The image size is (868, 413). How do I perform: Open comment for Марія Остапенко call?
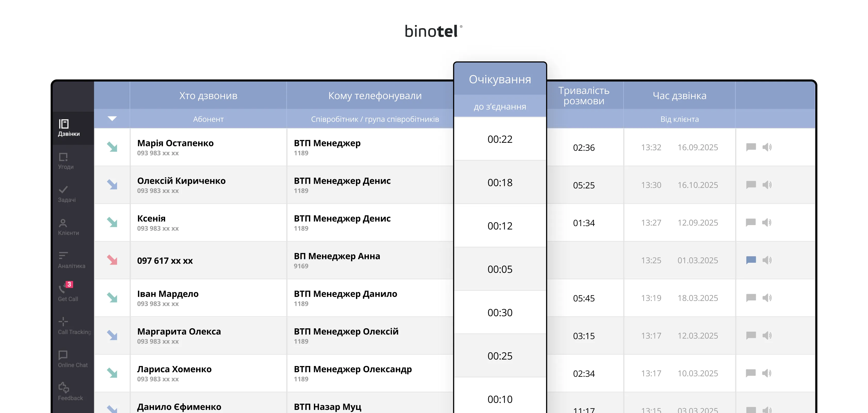[x=751, y=147]
